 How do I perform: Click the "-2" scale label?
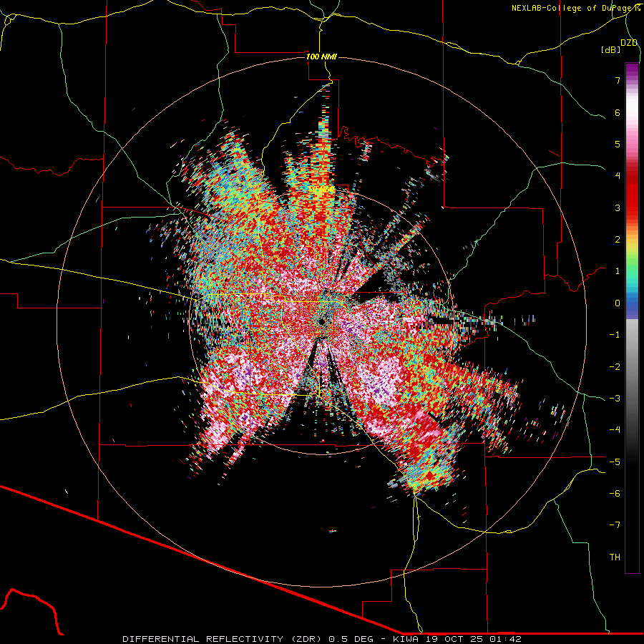[615, 366]
